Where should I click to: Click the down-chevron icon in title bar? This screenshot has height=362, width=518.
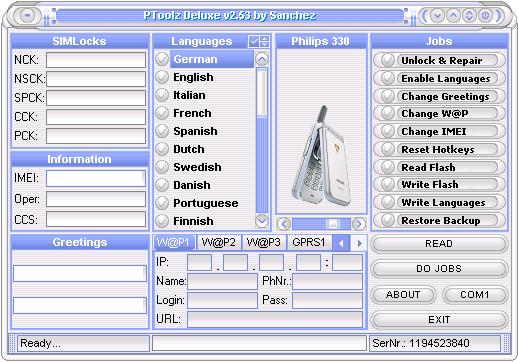coord(437,15)
